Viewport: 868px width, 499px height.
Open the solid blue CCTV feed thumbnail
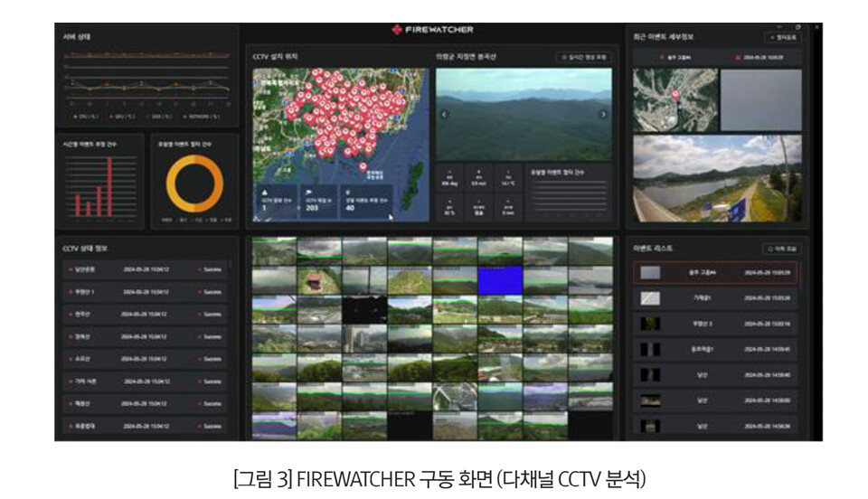[x=500, y=279]
